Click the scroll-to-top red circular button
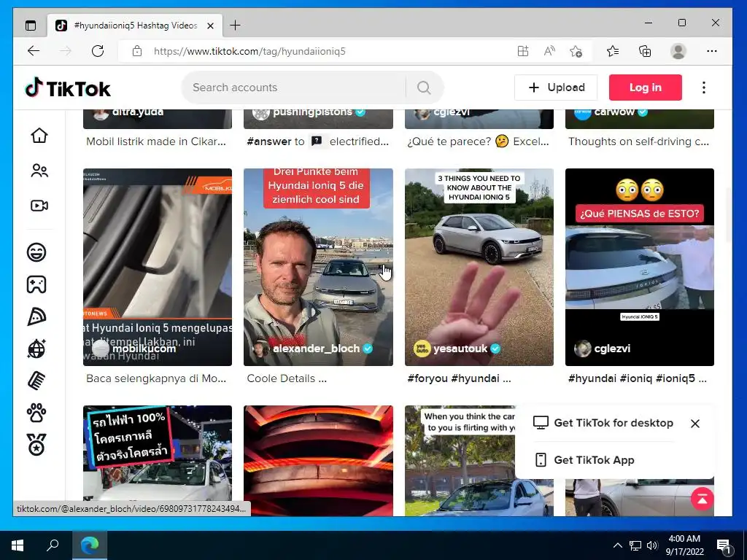Screen dimensions: 747x560 pos(703,499)
